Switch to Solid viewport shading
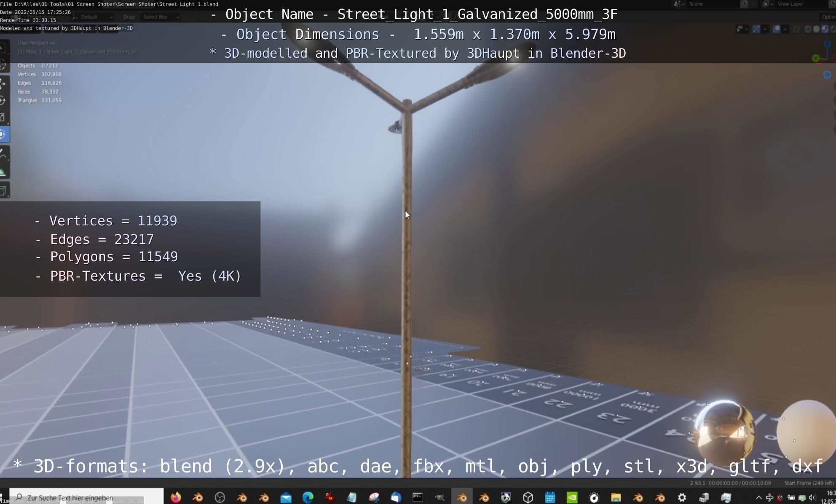Viewport: 836px width, 504px height. (x=816, y=29)
